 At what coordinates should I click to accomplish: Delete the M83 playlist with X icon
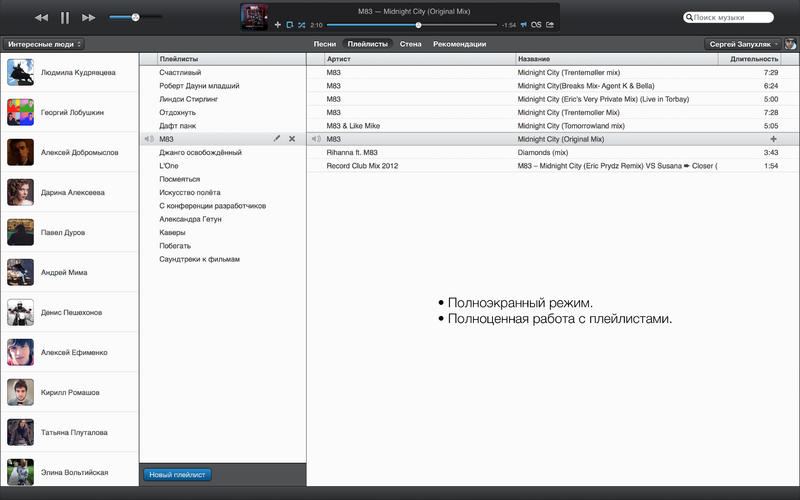click(x=292, y=139)
